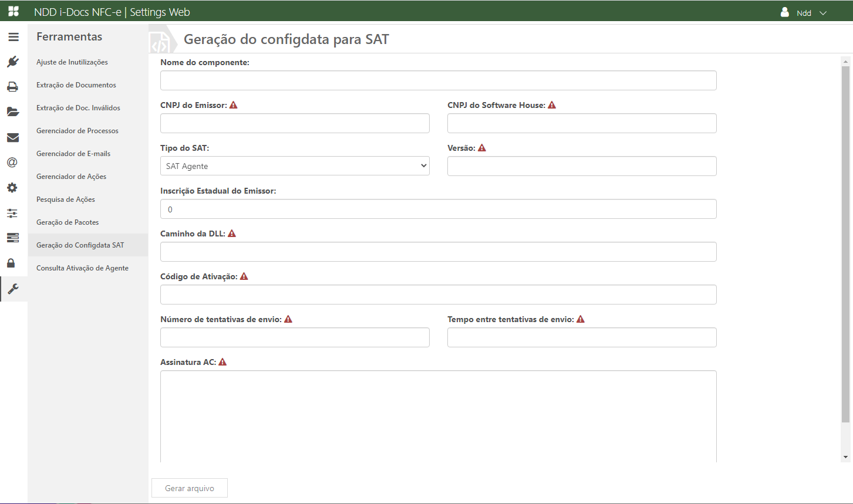Click inside the Assinatura AC text area
Image resolution: width=853 pixels, height=504 pixels.
tap(438, 415)
